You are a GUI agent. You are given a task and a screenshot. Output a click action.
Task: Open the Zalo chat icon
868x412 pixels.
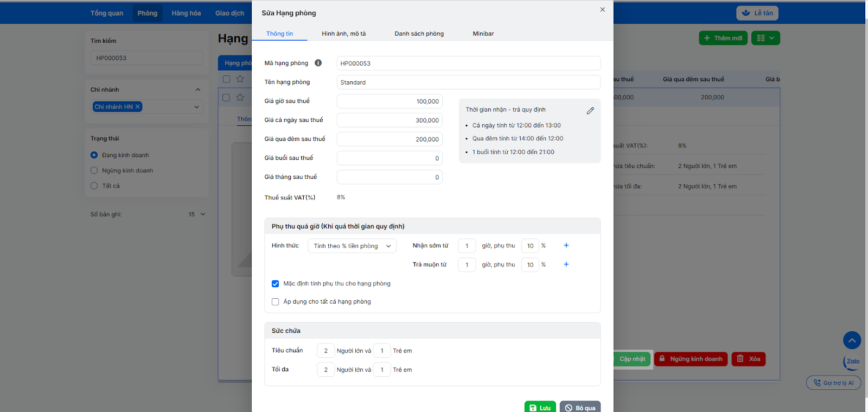coord(852,362)
